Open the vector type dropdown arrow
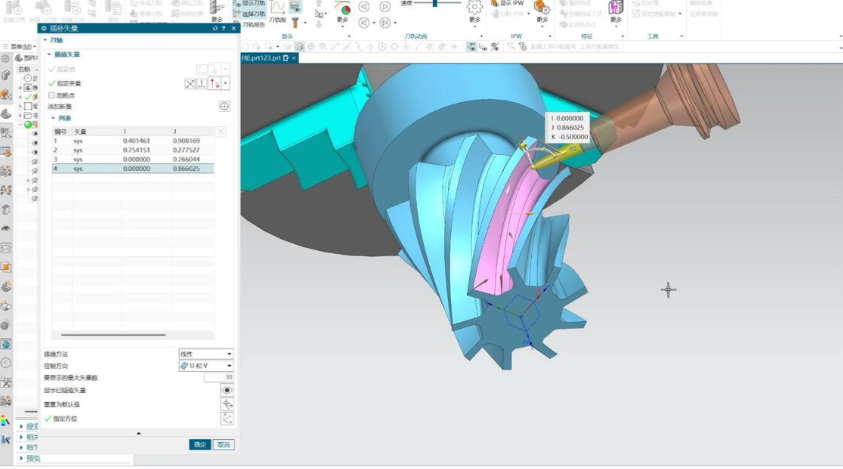This screenshot has width=843, height=469. (225, 83)
